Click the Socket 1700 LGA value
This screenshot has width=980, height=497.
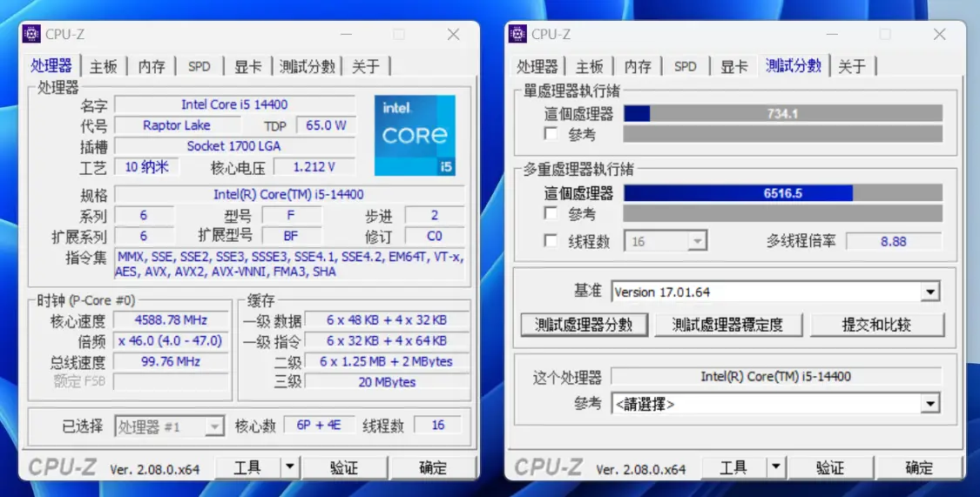click(235, 145)
